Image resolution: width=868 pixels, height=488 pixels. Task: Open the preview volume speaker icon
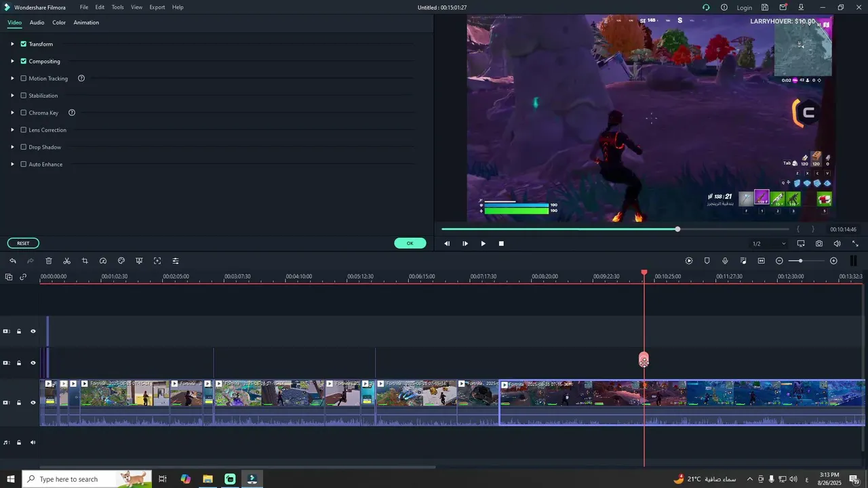837,243
